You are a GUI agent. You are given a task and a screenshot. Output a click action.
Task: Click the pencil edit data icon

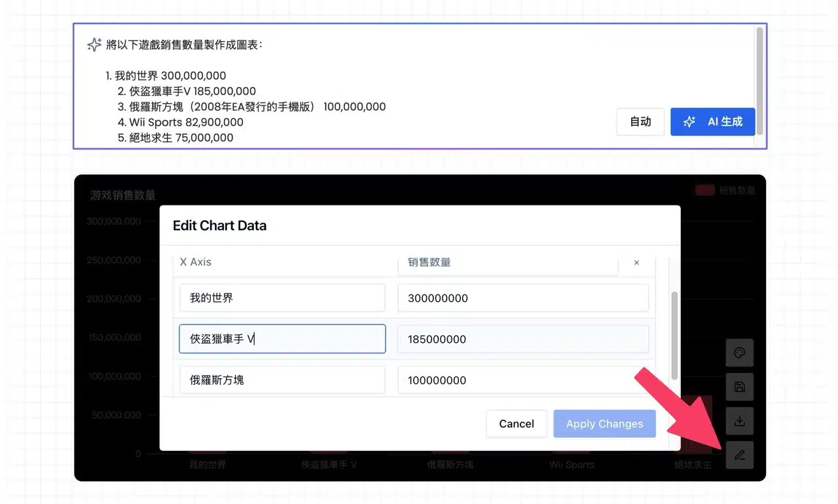click(739, 455)
